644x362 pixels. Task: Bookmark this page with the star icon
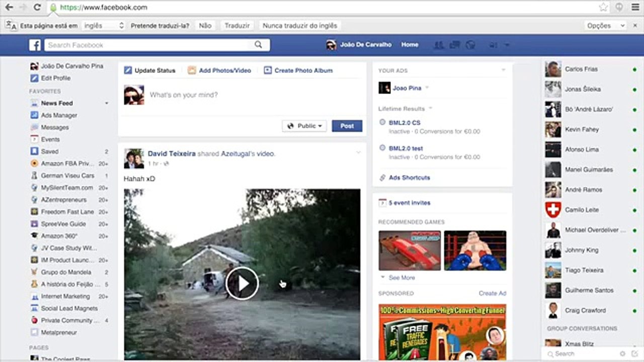[x=603, y=7]
